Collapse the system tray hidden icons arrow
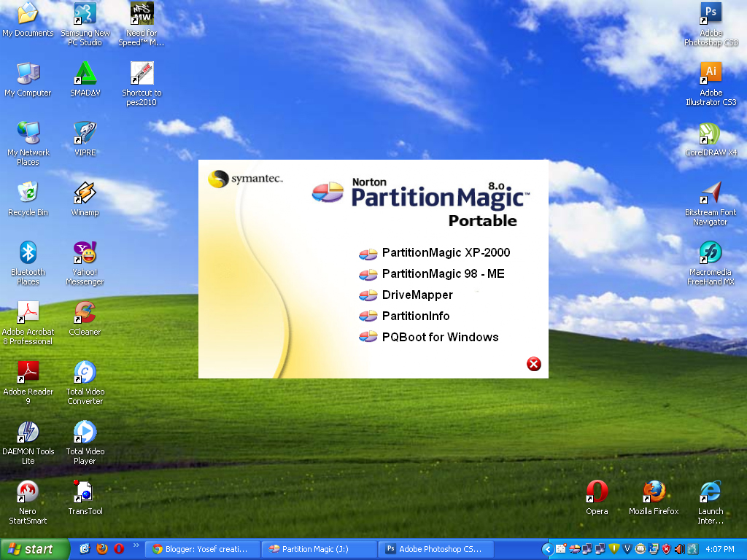747x560 pixels. [547, 549]
